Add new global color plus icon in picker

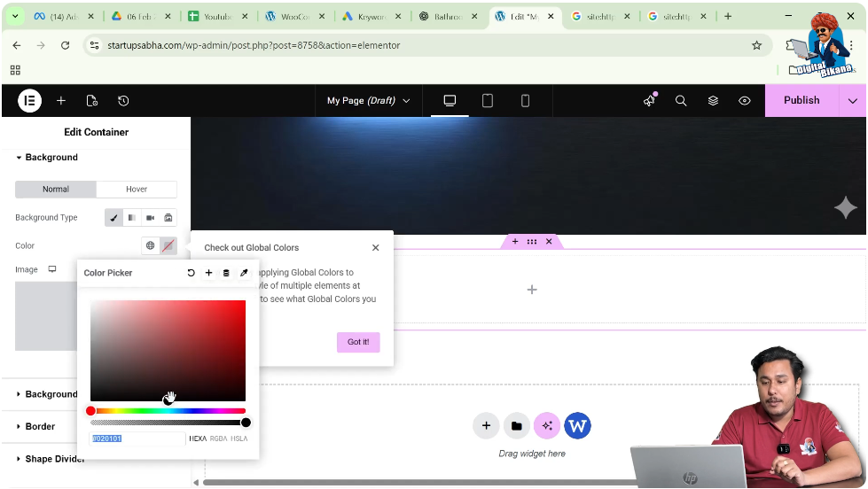[x=208, y=273]
